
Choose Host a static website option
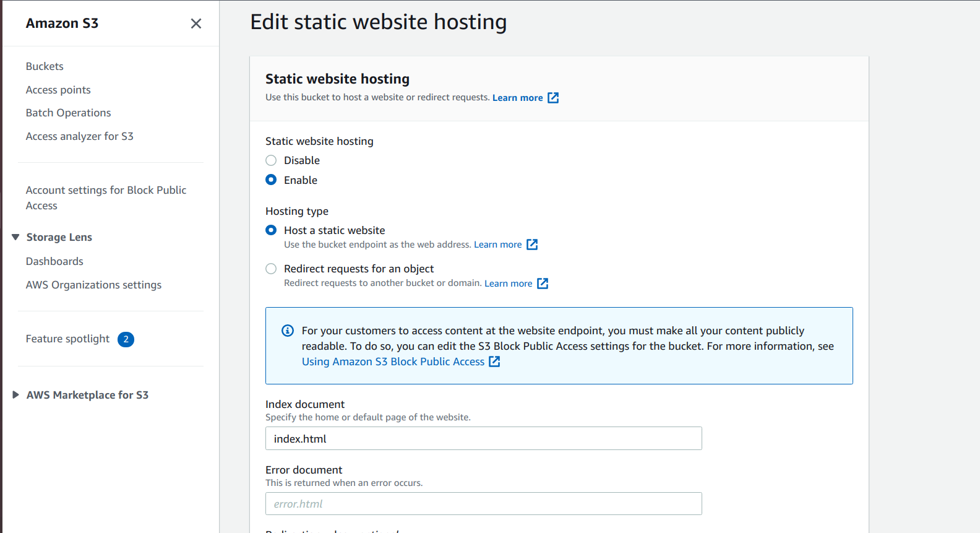click(x=271, y=230)
